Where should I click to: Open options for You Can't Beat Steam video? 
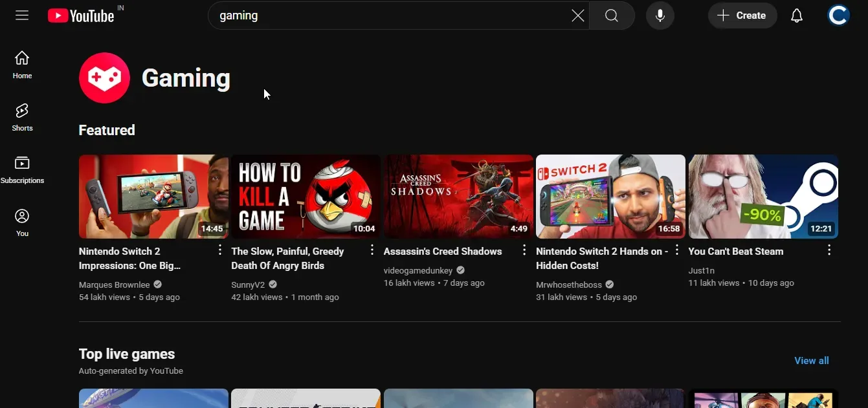tap(829, 250)
